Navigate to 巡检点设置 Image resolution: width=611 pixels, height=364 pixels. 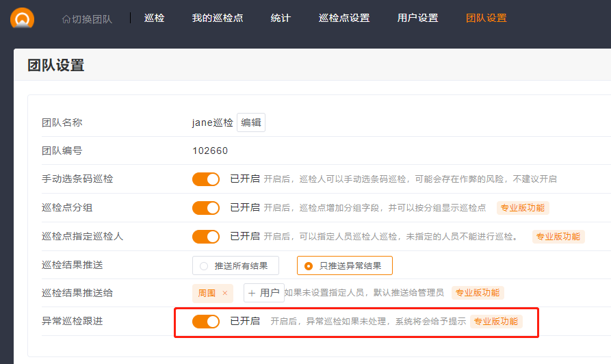tap(344, 18)
